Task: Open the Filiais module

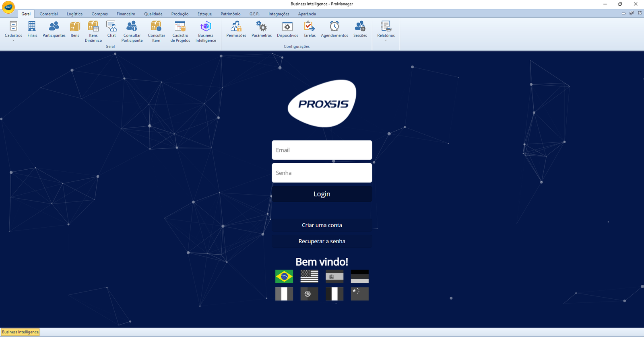Action: [x=32, y=29]
